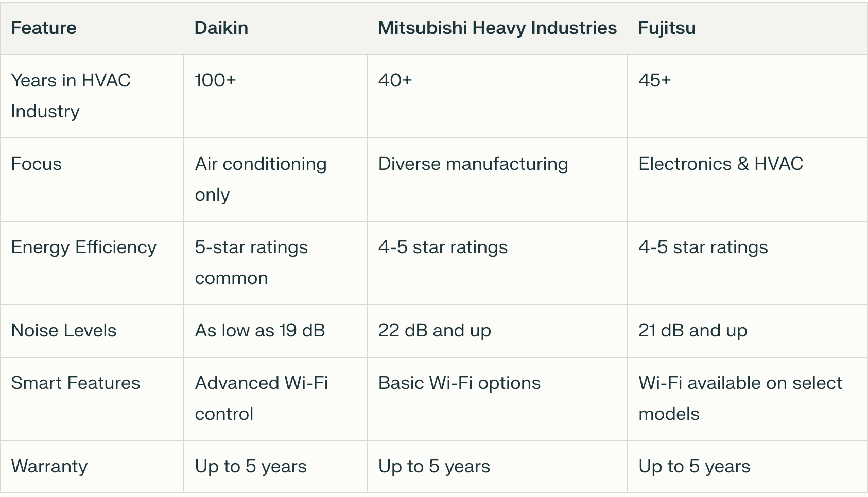Select the Focus row label
The image size is (868, 497).
[36, 164]
